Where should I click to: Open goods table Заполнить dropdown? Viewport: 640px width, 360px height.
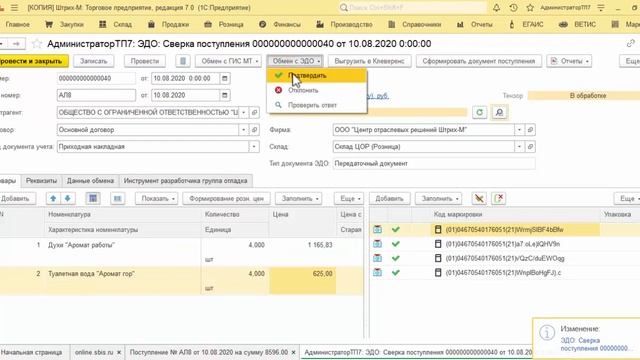coord(299,198)
